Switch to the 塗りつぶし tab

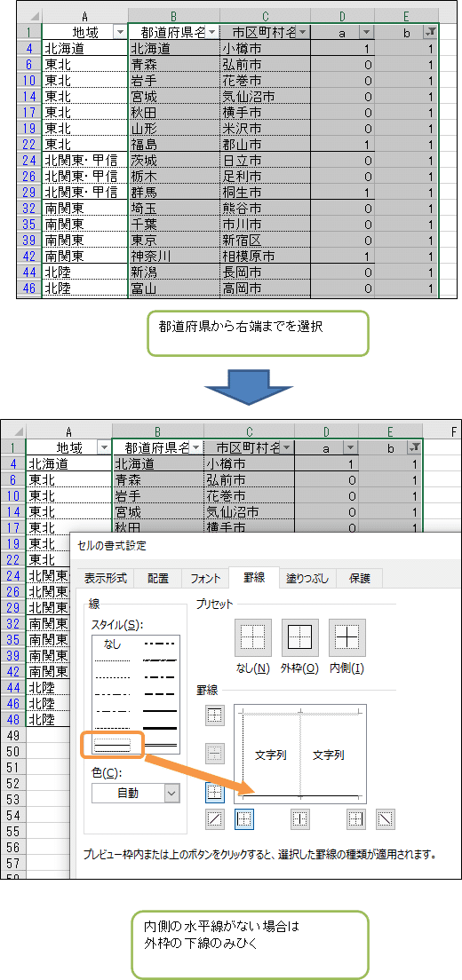[x=307, y=578]
